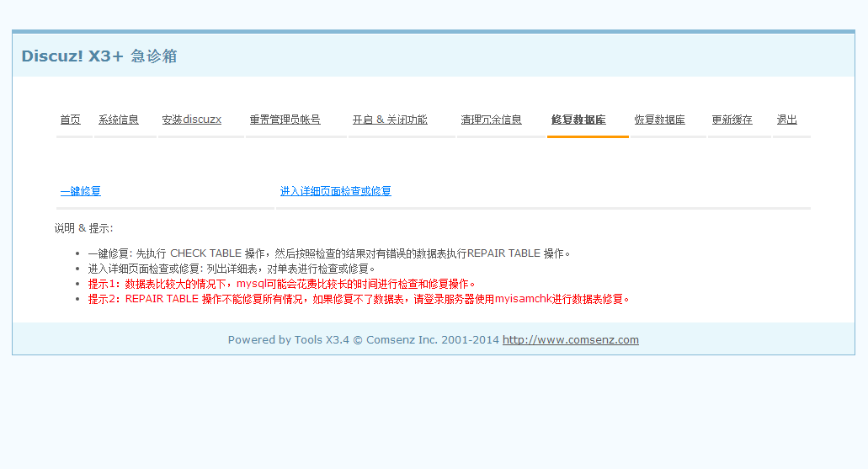Switch to the 清理冗余信息 tab
The image size is (868, 469).
coord(491,119)
